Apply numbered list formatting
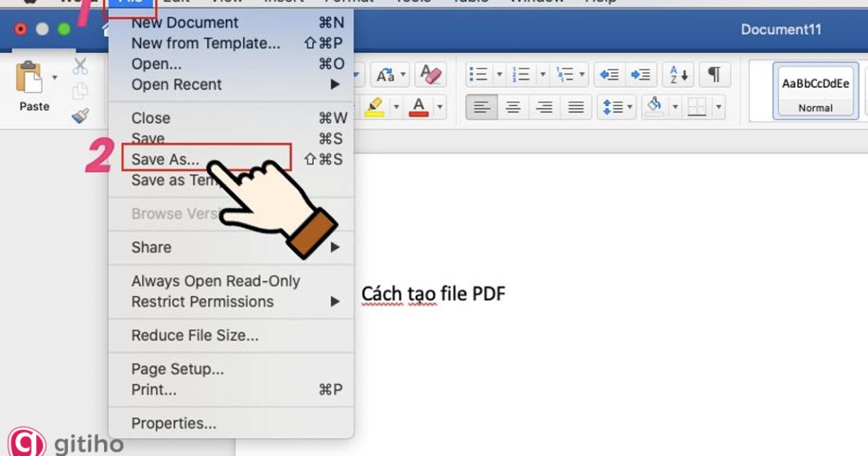This screenshot has height=456, width=868. (x=519, y=73)
